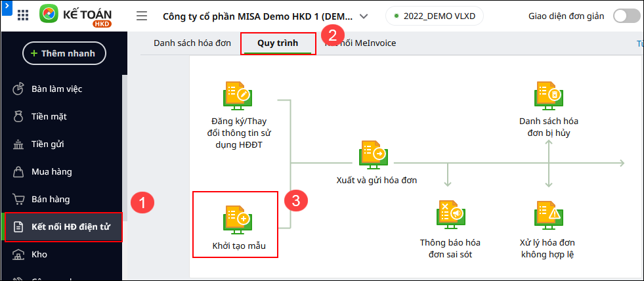Open Mua hàng in sidebar
The width and height of the screenshot is (644, 281).
[62, 172]
